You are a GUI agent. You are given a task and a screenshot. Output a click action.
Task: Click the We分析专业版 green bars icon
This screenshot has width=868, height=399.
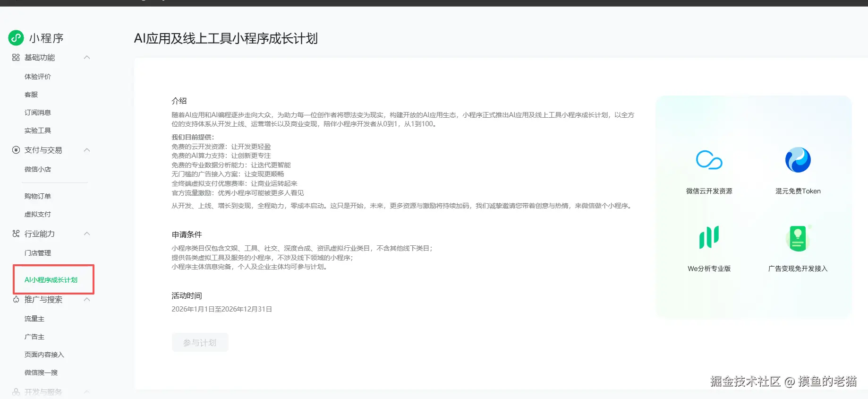point(709,237)
